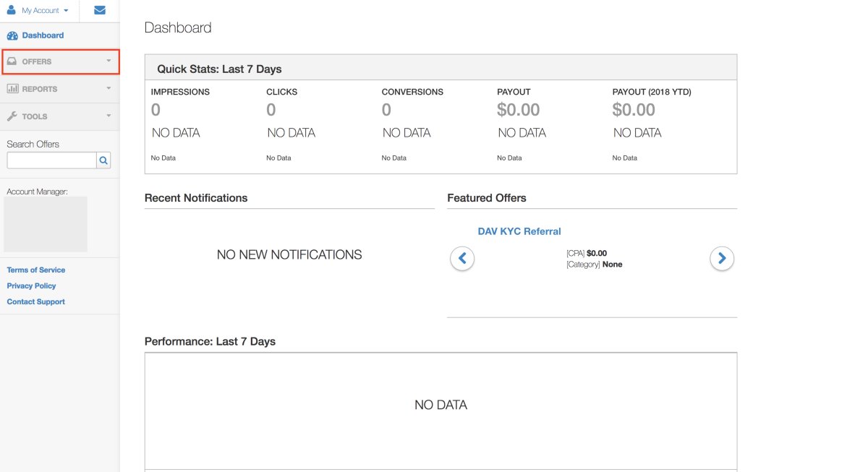Click the Dashboard gauge icon
Viewport: 868px width, 472px height.
pos(12,35)
